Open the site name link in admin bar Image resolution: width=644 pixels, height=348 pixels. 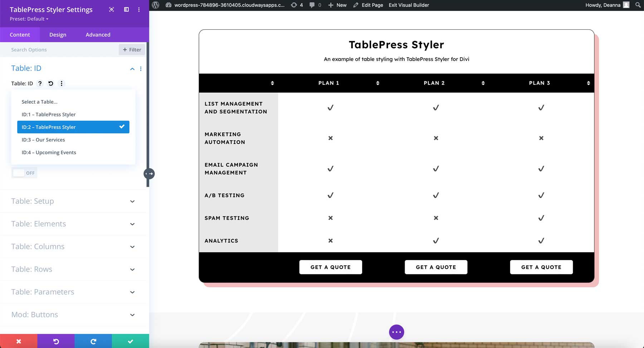(225, 5)
